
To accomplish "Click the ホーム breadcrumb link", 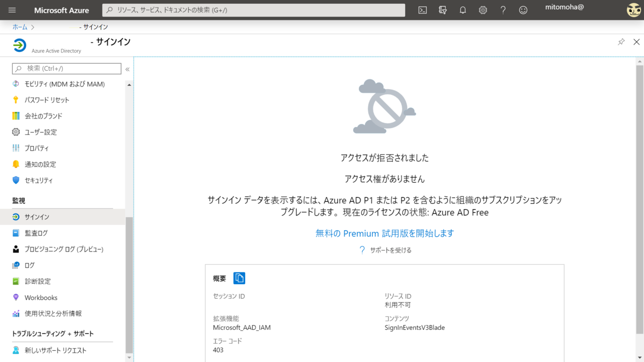I will [20, 27].
